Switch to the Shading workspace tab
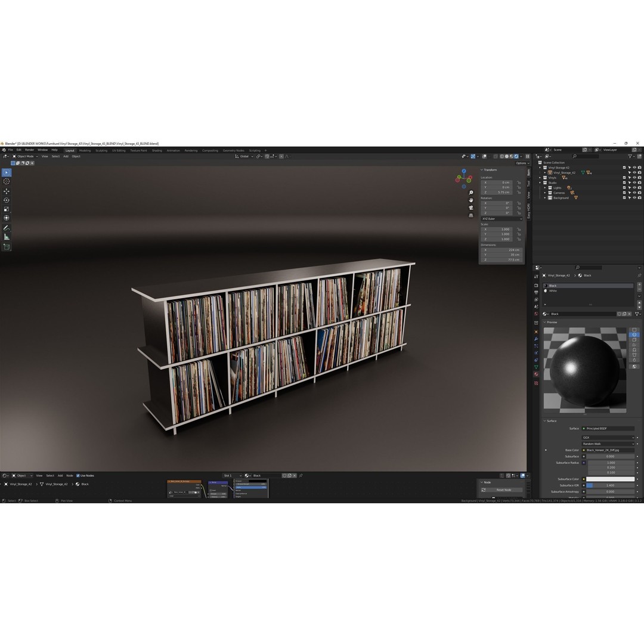Image resolution: width=644 pixels, height=644 pixels. click(157, 150)
